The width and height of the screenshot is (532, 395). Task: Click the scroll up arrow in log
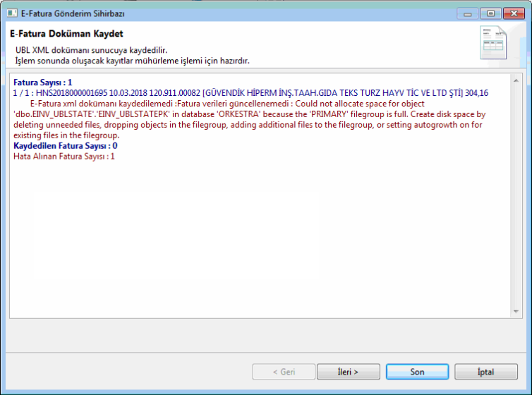pos(516,79)
